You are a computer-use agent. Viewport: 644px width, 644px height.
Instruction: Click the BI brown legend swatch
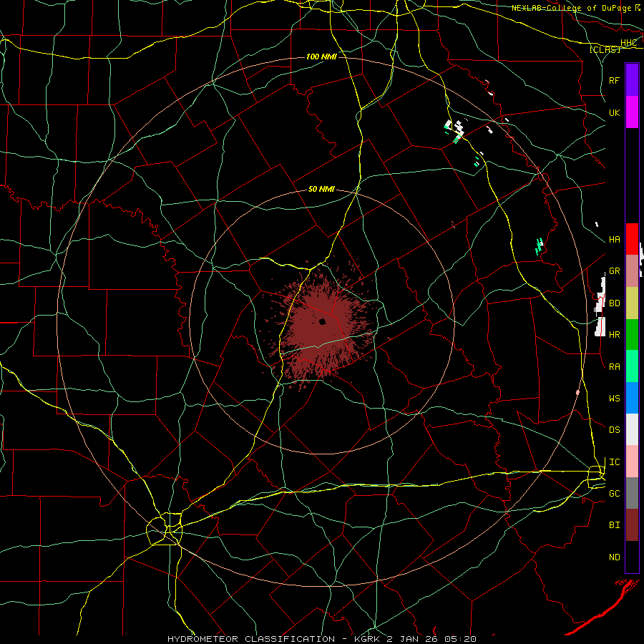pyautogui.click(x=632, y=525)
